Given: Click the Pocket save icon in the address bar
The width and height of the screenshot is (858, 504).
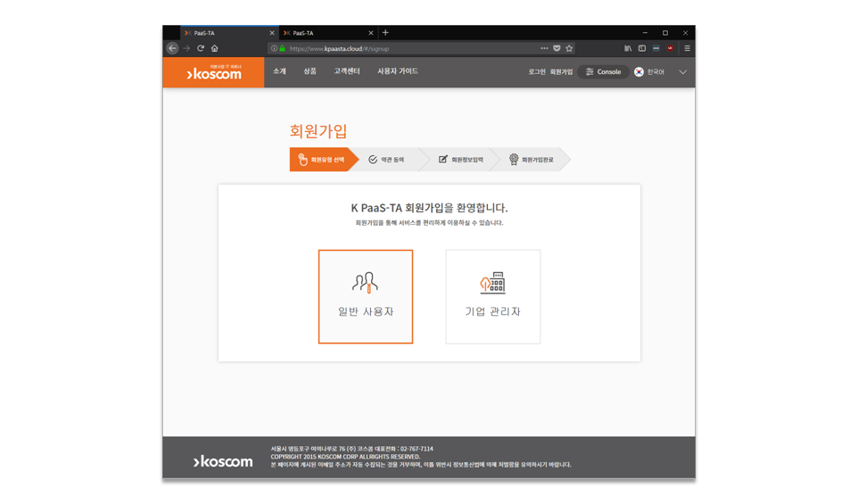Looking at the screenshot, I should coord(557,48).
